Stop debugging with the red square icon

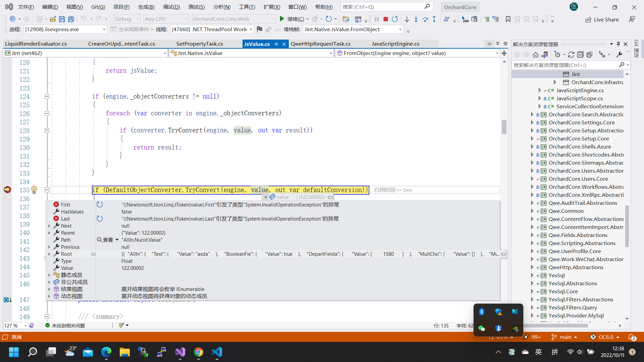pos(386,19)
